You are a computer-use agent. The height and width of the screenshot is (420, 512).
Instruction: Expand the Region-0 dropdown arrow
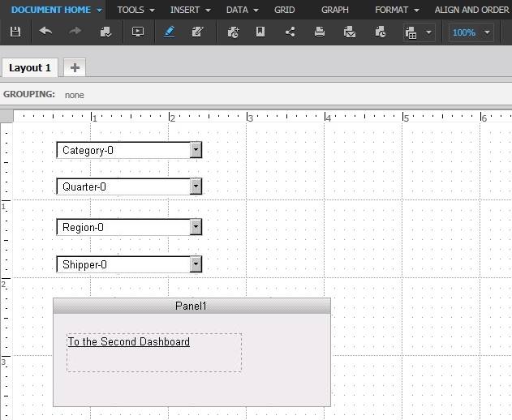pyautogui.click(x=196, y=227)
